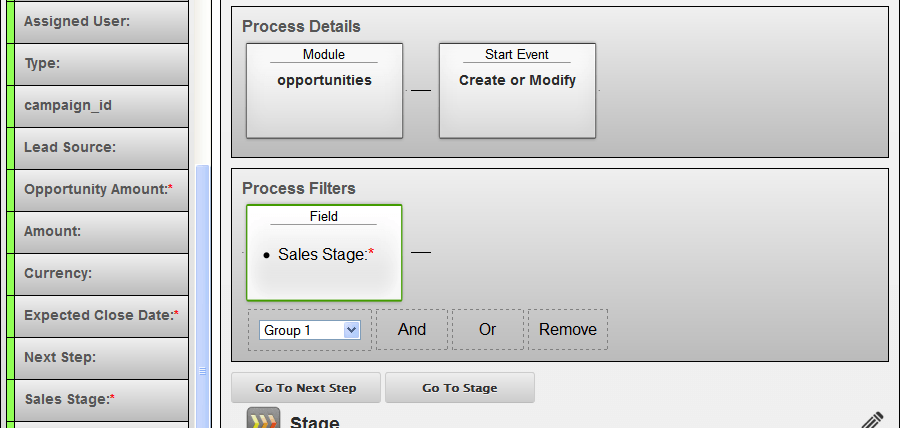Screen dimensions: 900x428
Task: Select the Sales Stage filter field box
Action: tap(324, 252)
